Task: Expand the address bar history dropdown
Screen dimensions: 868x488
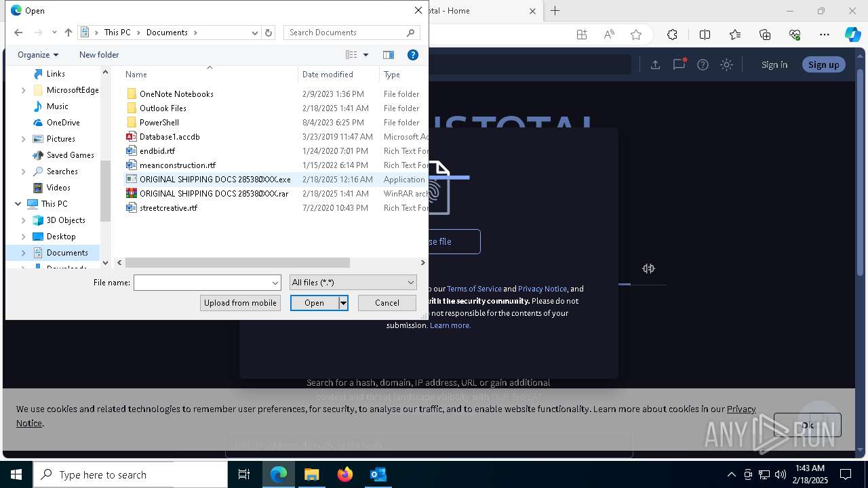Action: (255, 33)
